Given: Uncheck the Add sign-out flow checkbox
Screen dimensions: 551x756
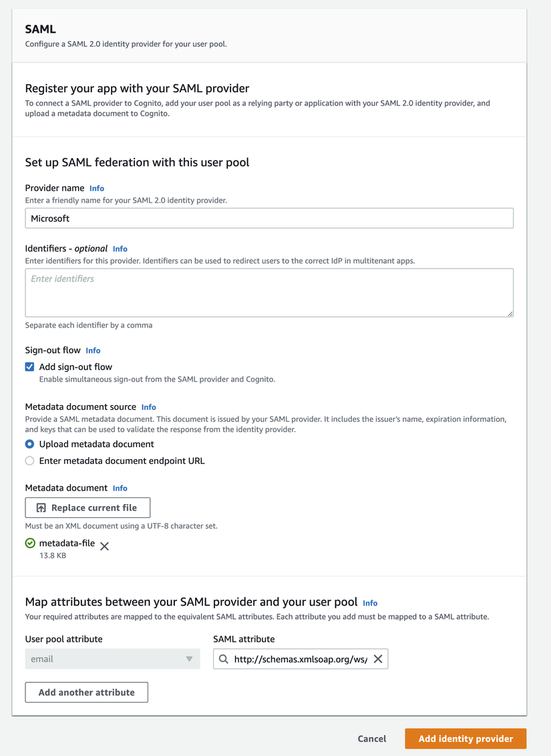Looking at the screenshot, I should 29,367.
